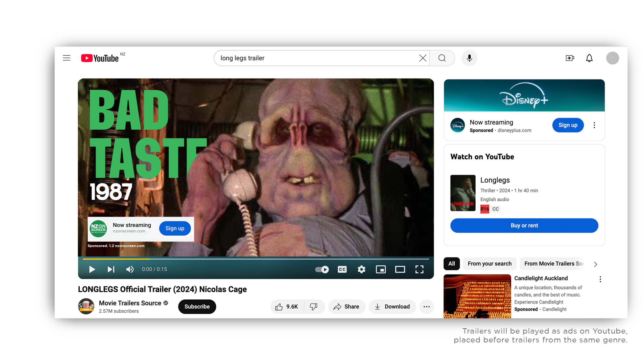Click the 2.57M subscribers text
The width and height of the screenshot is (644, 362).
(119, 311)
